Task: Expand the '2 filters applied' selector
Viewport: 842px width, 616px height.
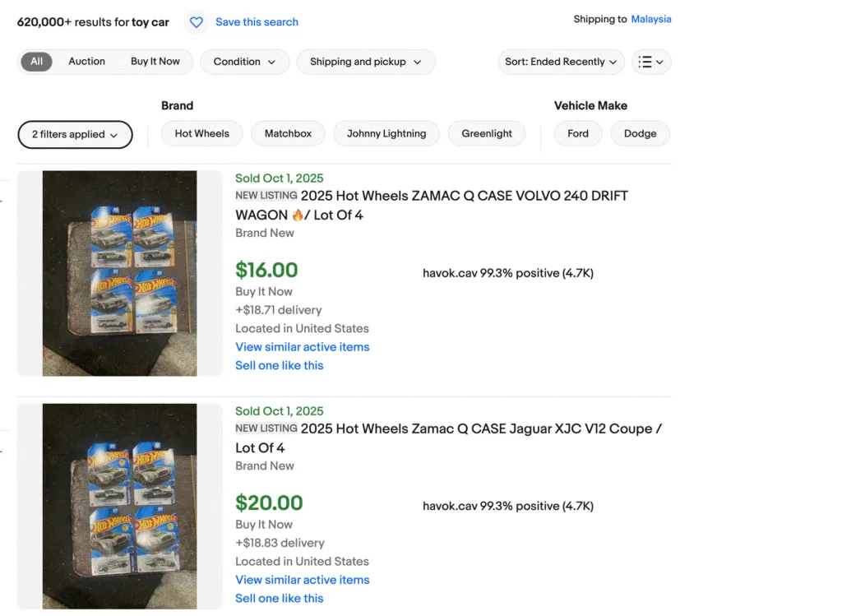Action: [x=75, y=134]
